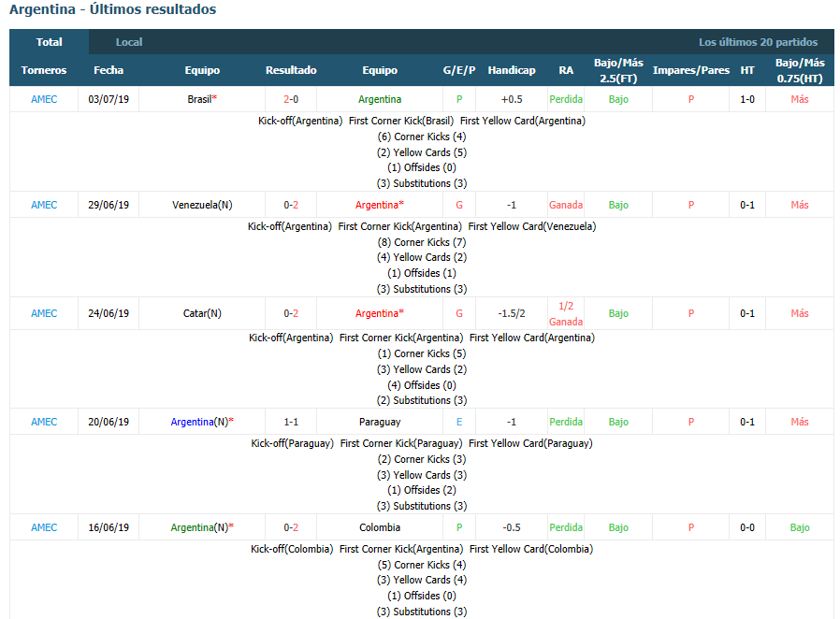Select '(2) Substitutions (3)' line

point(422,400)
